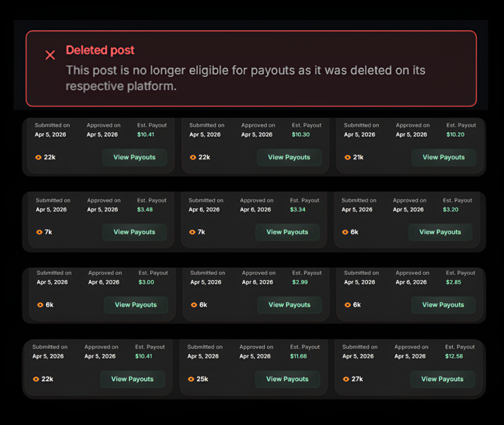Click the Deleted post heading

coord(100,50)
